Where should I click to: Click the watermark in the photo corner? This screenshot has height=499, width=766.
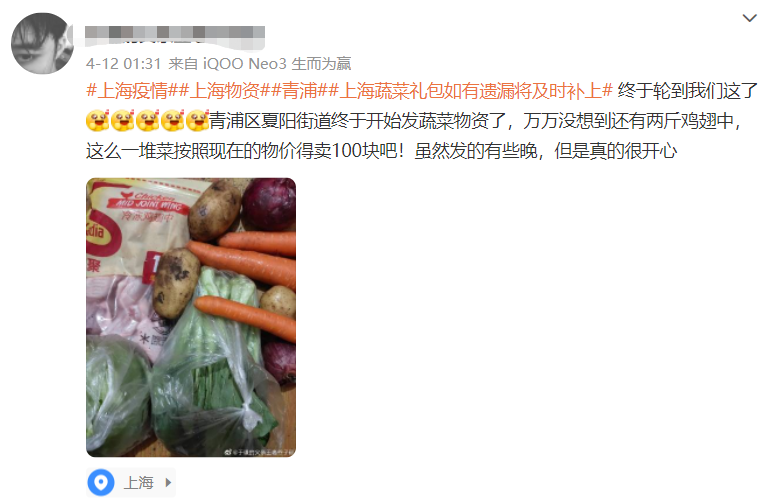[x=259, y=453]
